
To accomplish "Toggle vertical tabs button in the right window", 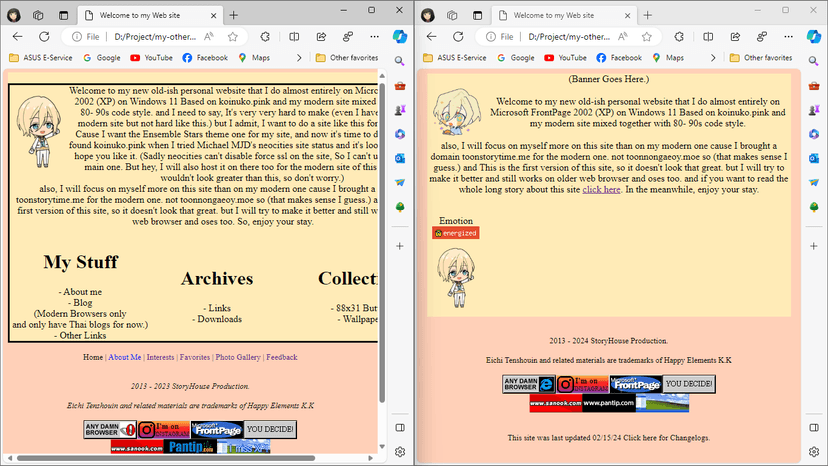I will (477, 15).
